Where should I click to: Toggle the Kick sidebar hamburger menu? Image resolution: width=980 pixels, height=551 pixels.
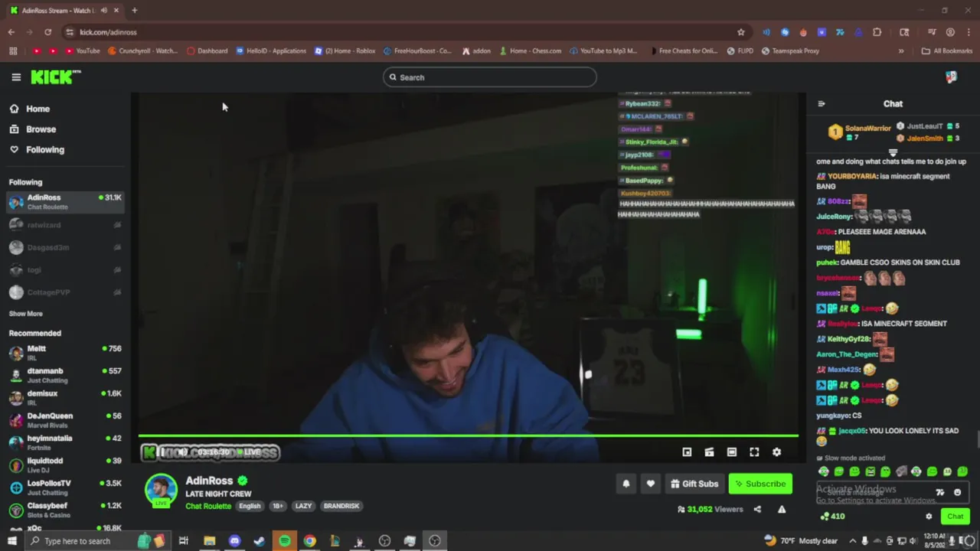point(16,77)
